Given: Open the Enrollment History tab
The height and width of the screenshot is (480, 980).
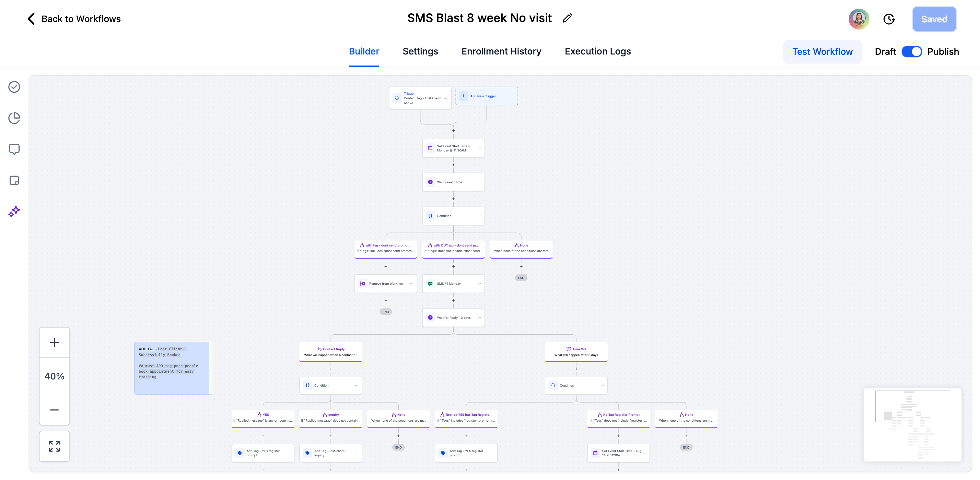Looking at the screenshot, I should [x=501, y=51].
